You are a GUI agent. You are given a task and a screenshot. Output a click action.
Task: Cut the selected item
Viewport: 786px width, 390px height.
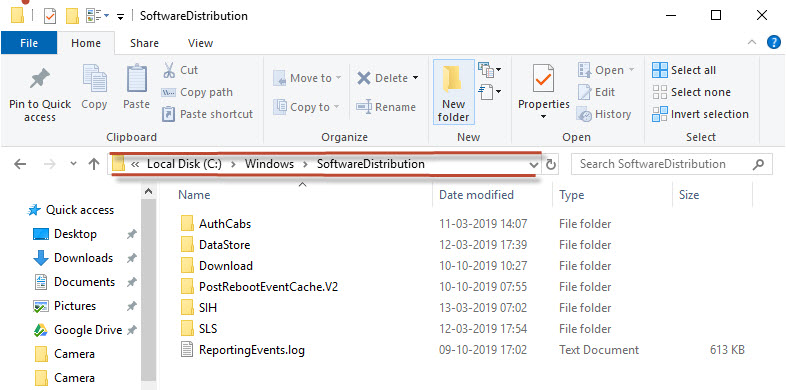click(x=180, y=70)
